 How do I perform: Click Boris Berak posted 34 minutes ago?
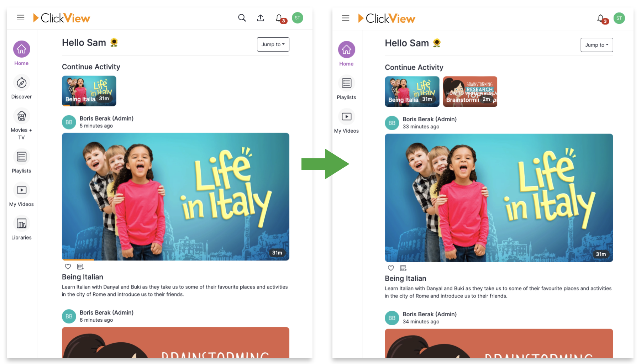[430, 314]
